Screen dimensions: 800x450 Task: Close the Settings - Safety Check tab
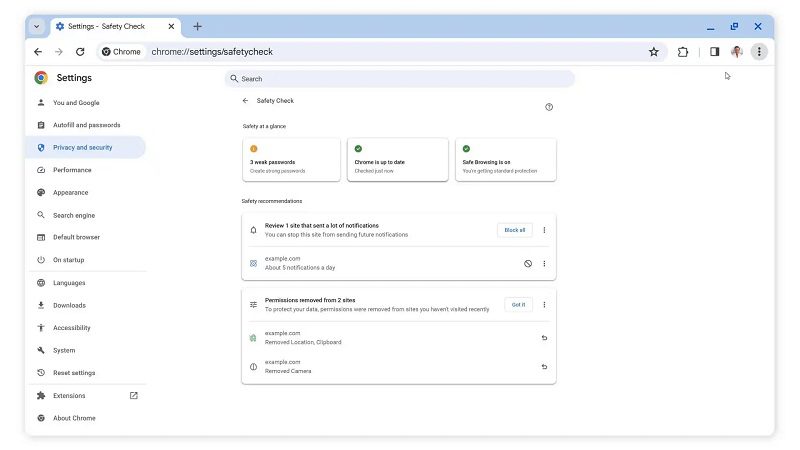(171, 27)
